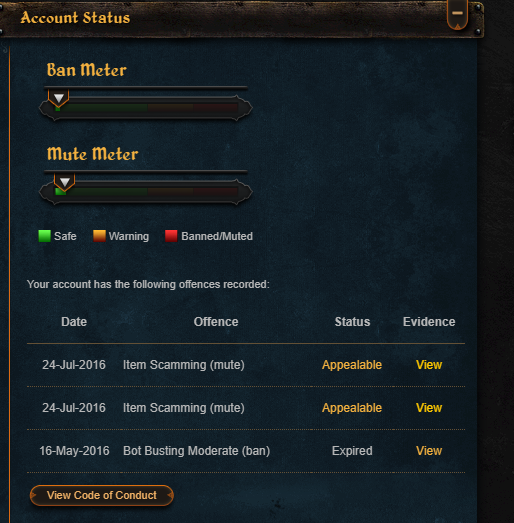Screen dimensions: 514x523
Task: Click the Offence column header
Action: [216, 322]
